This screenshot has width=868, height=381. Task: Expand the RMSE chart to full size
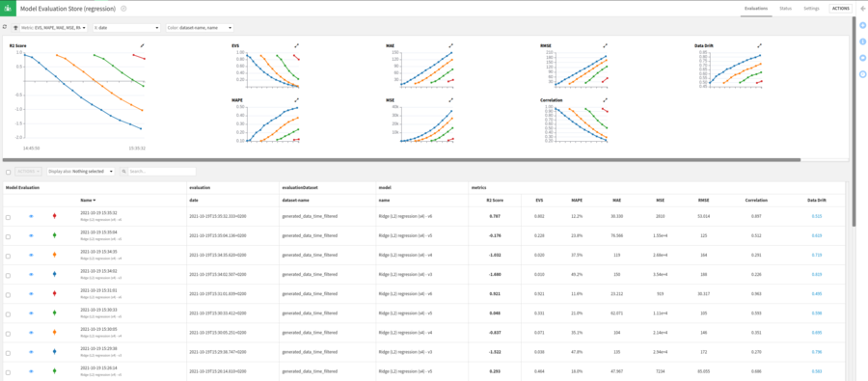pos(605,45)
